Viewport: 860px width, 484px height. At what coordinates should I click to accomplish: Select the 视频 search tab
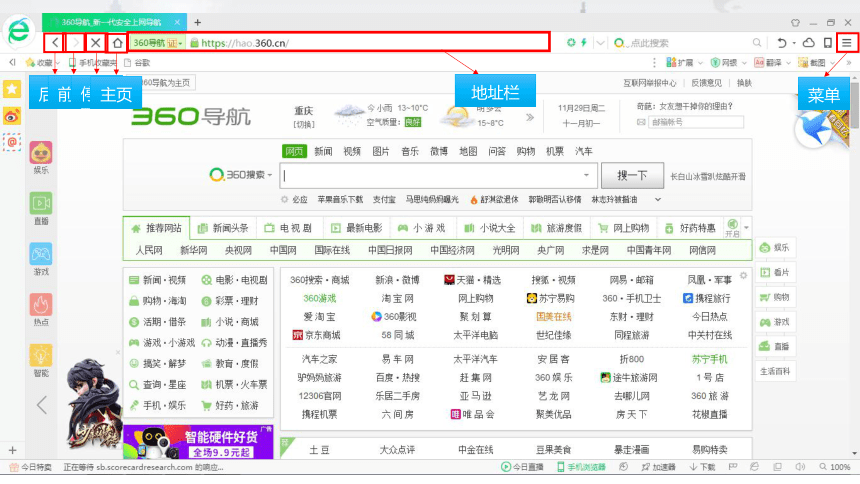[x=352, y=151]
